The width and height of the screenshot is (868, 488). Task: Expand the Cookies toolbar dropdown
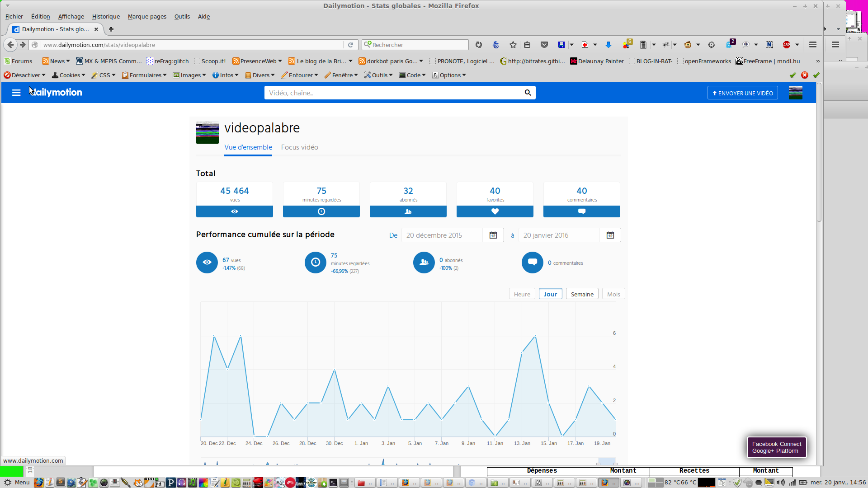click(x=69, y=75)
